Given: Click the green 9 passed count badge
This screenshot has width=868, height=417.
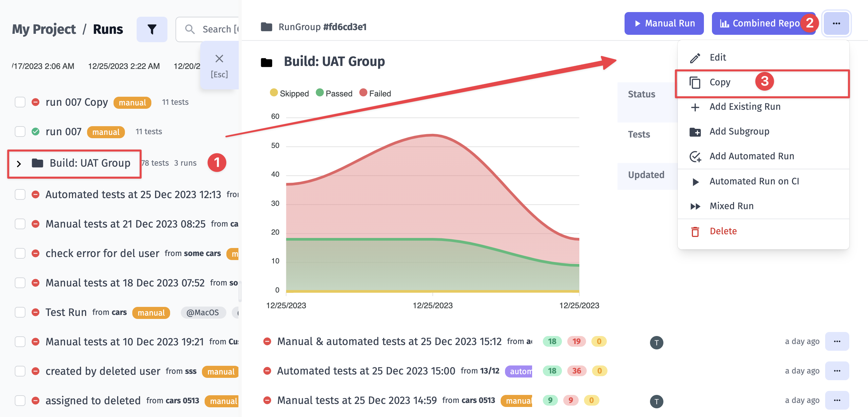Looking at the screenshot, I should 550,400.
